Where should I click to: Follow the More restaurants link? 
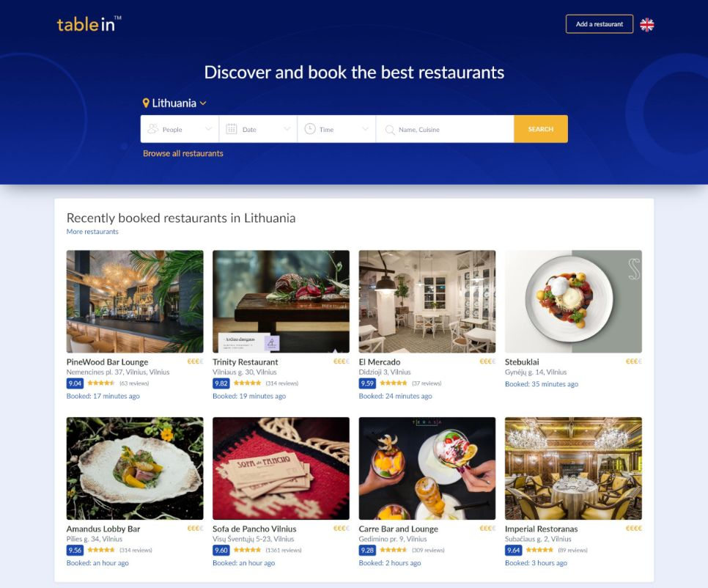click(92, 232)
